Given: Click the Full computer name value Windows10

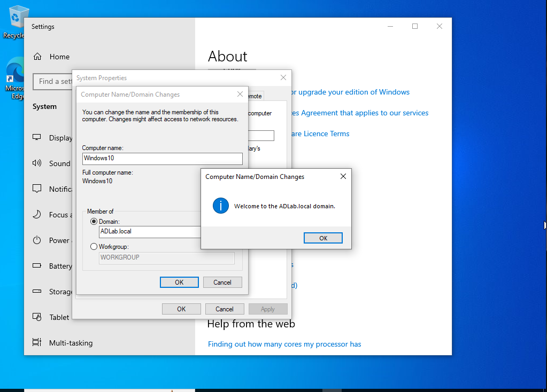Looking at the screenshot, I should click(97, 181).
